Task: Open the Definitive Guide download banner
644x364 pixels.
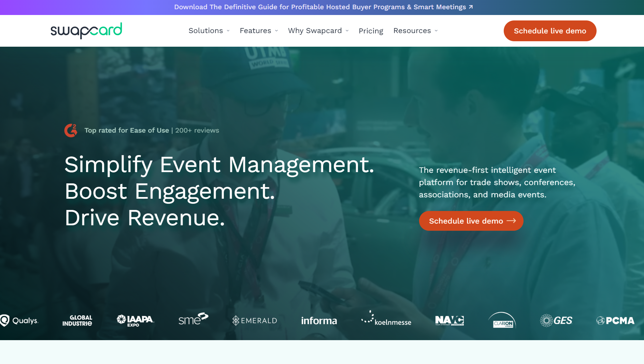Action: (x=324, y=7)
